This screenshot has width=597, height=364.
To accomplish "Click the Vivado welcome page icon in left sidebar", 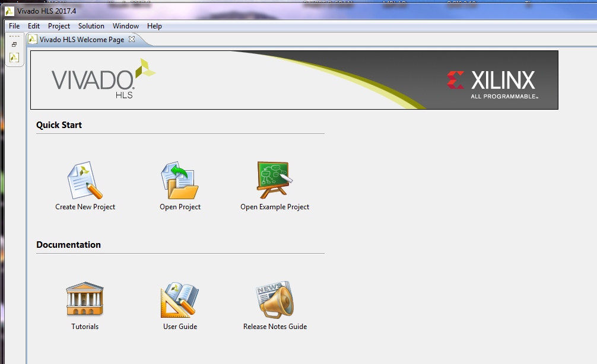I will click(14, 58).
